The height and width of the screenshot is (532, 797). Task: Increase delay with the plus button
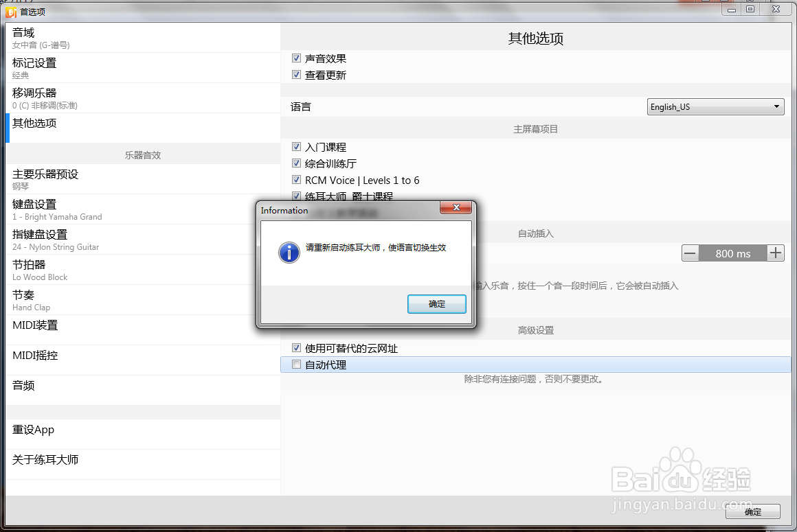click(775, 253)
